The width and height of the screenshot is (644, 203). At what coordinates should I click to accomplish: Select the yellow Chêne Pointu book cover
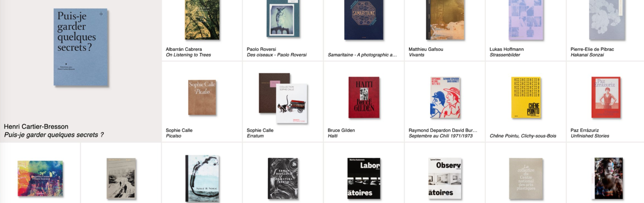526,97
